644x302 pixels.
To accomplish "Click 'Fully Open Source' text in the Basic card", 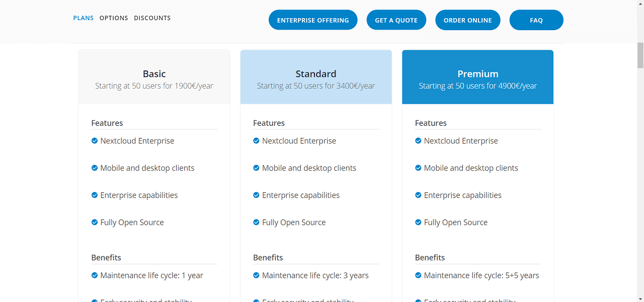I will click(x=132, y=222).
